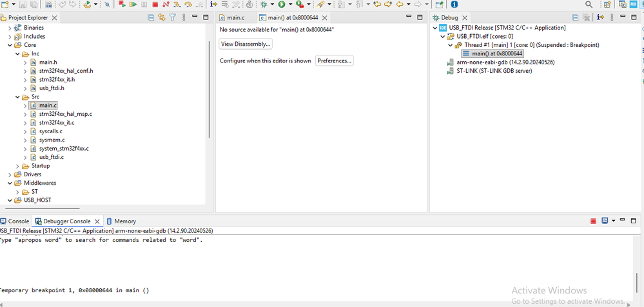The height and width of the screenshot is (307, 644).
Task: Close the main() at 0x8000644 editor tab
Action: click(x=324, y=17)
